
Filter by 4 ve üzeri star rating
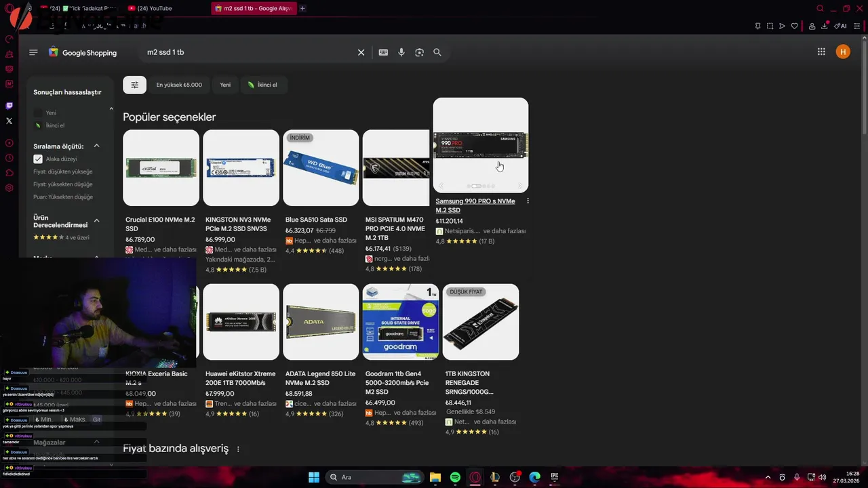(x=61, y=237)
